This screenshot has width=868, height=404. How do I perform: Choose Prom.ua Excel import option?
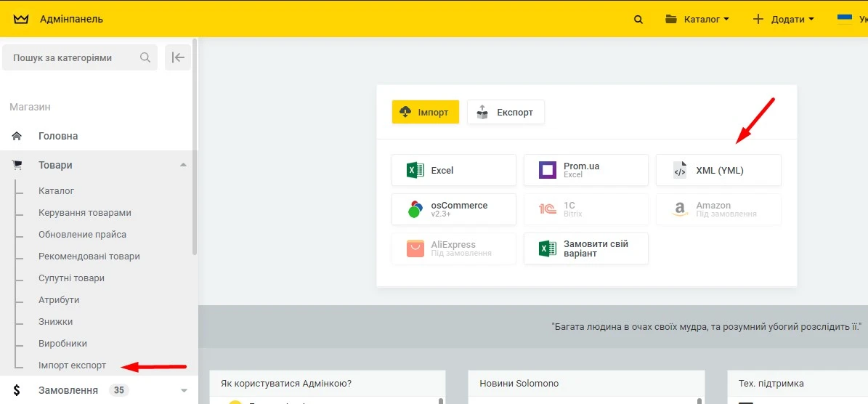586,170
